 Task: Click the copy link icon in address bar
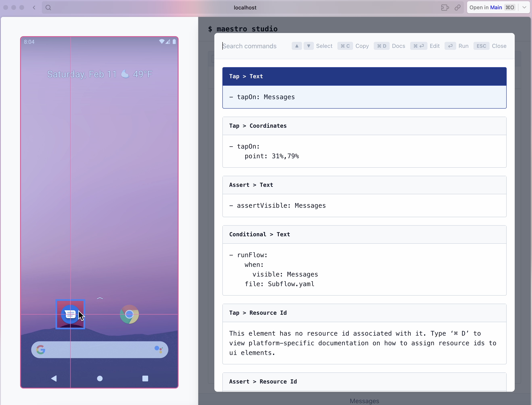click(x=458, y=7)
